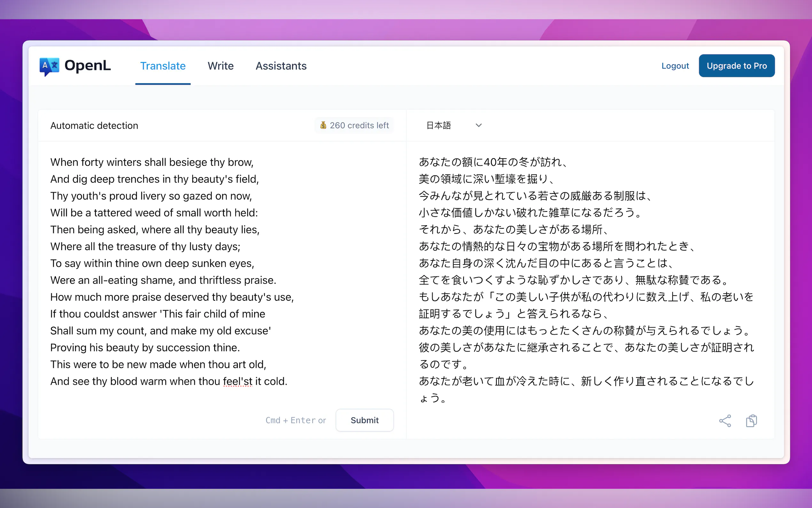The width and height of the screenshot is (812, 508).
Task: Click the chevron arrow beside 日本語
Action: point(479,125)
